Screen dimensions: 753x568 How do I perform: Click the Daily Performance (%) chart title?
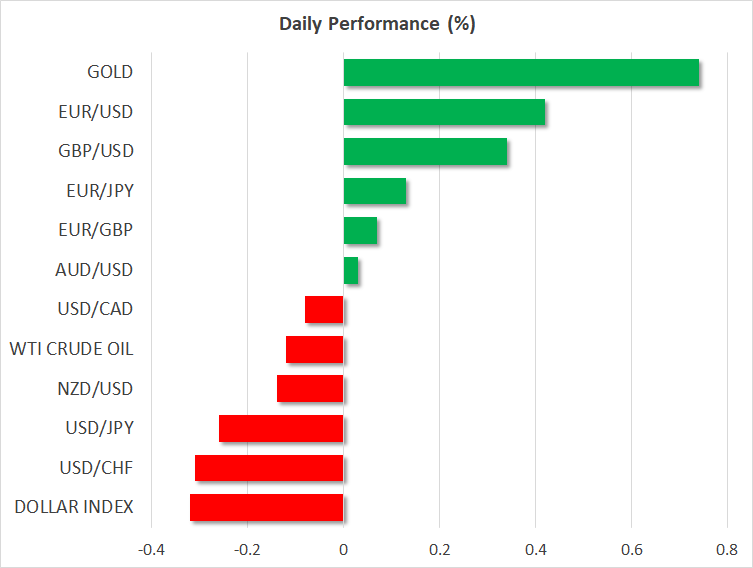pyautogui.click(x=376, y=24)
